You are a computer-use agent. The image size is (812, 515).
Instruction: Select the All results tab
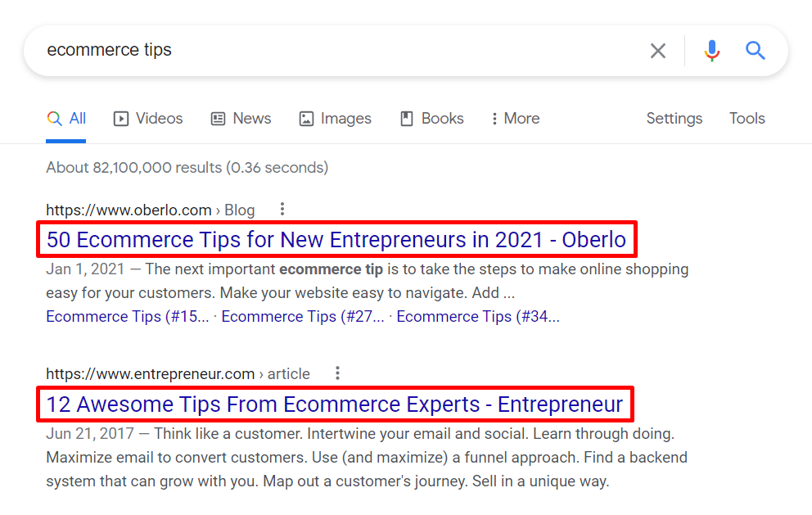(x=66, y=119)
